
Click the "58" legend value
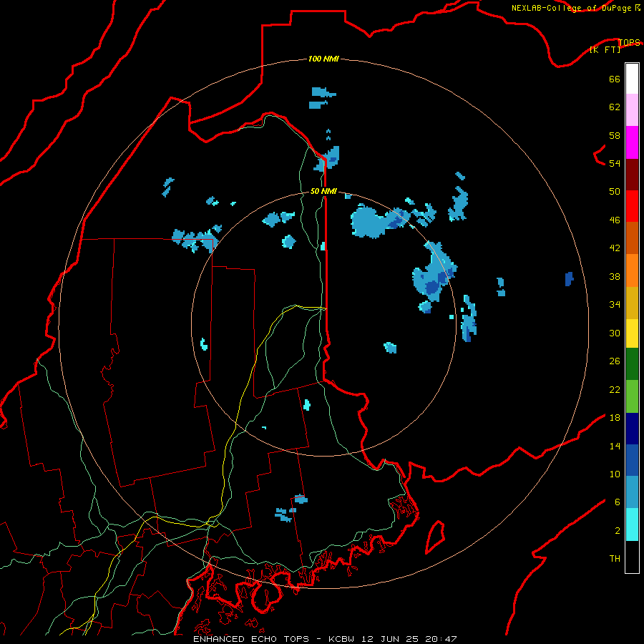coord(615,135)
